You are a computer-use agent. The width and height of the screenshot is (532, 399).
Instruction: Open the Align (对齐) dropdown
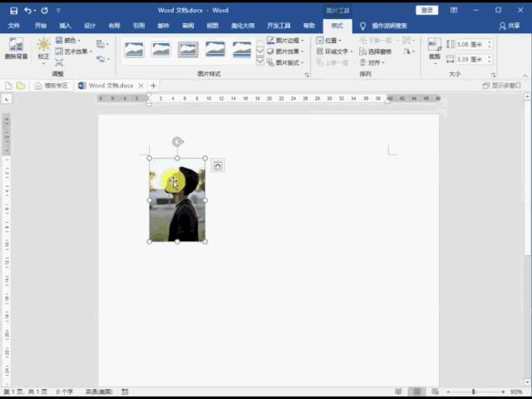(372, 62)
